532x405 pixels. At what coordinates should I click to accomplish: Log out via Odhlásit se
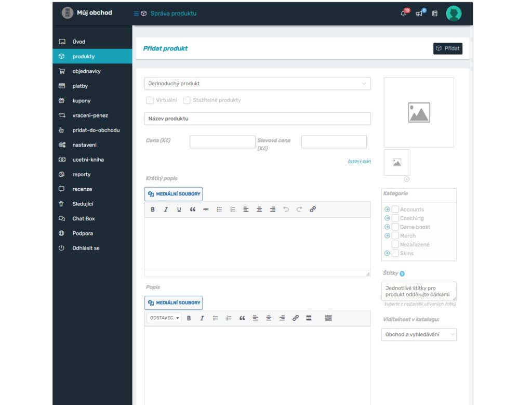click(x=92, y=248)
